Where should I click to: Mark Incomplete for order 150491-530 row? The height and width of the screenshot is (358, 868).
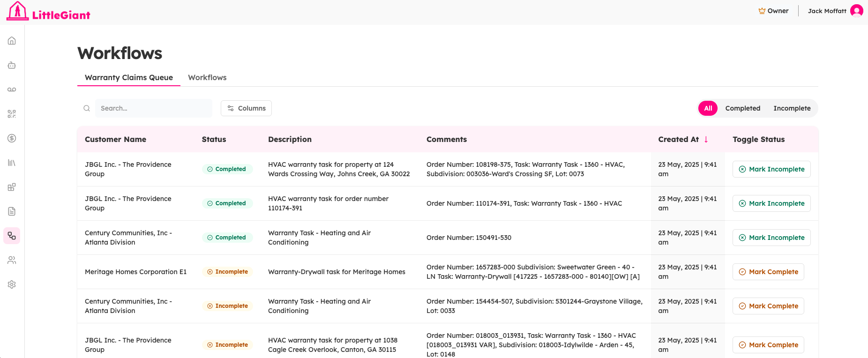pyautogui.click(x=771, y=238)
